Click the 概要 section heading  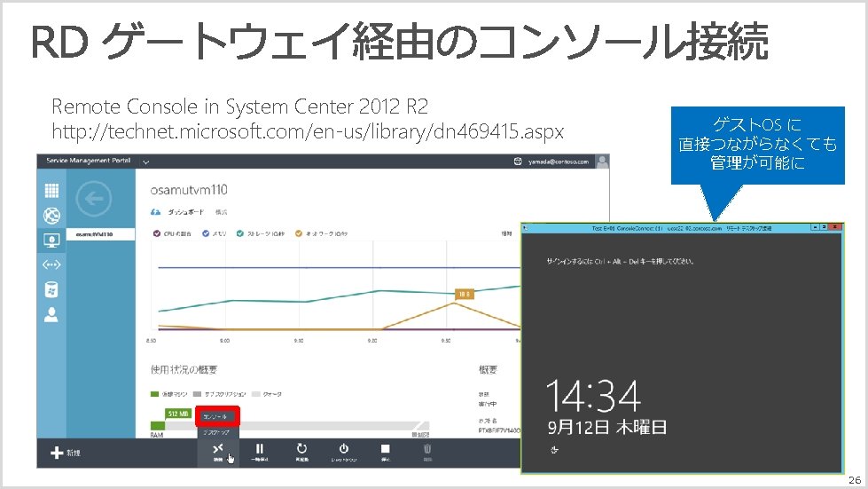(488, 369)
